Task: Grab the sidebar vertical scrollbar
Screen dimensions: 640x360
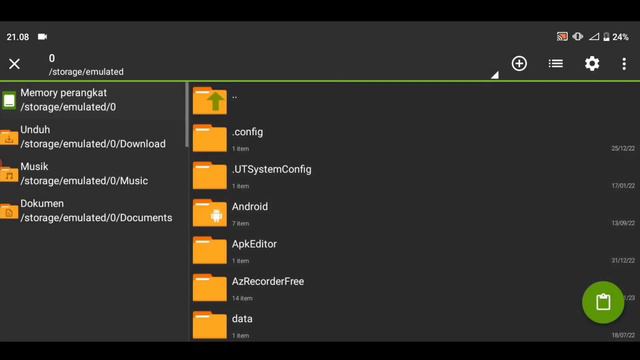Action: [x=187, y=115]
